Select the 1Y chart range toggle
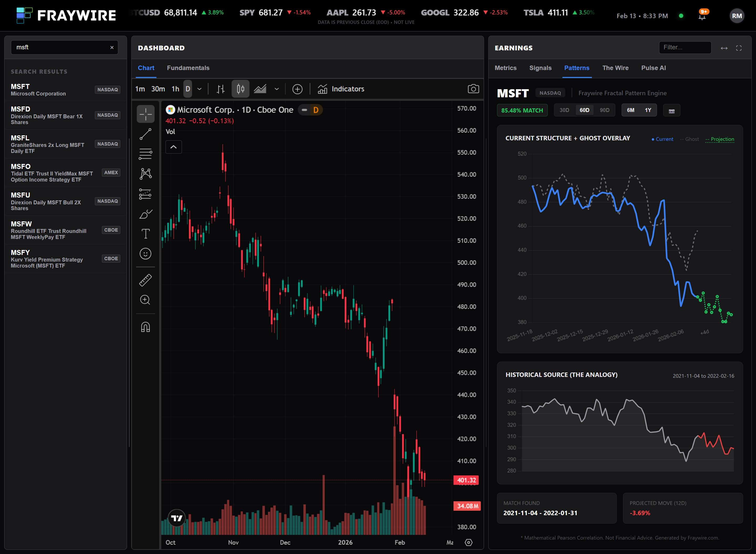Screen dimensions: 756x554 pyautogui.click(x=648, y=110)
